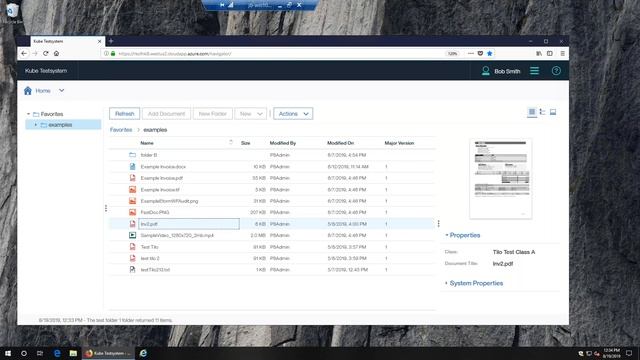Click the video icon of the SampleVideo mp4 row

(x=132, y=235)
